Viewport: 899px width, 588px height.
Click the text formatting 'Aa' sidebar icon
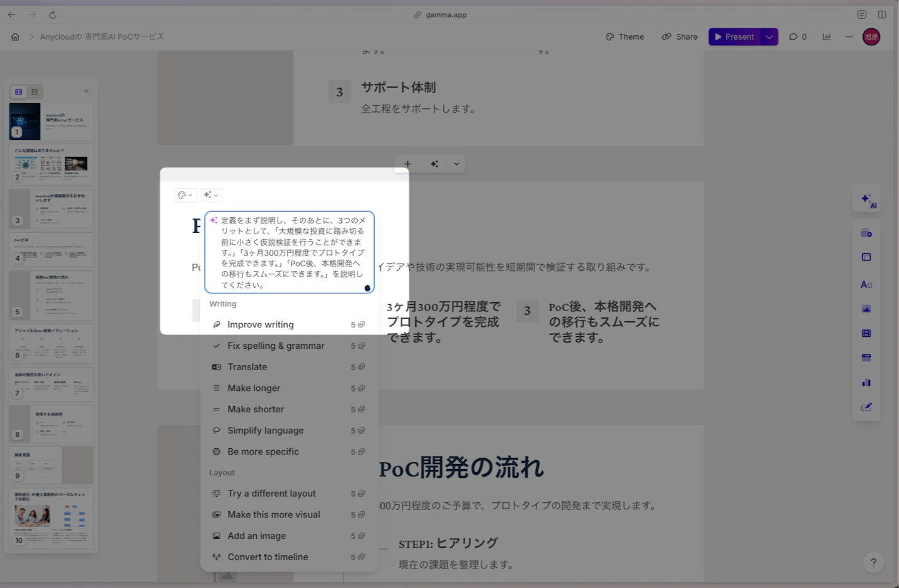(866, 285)
